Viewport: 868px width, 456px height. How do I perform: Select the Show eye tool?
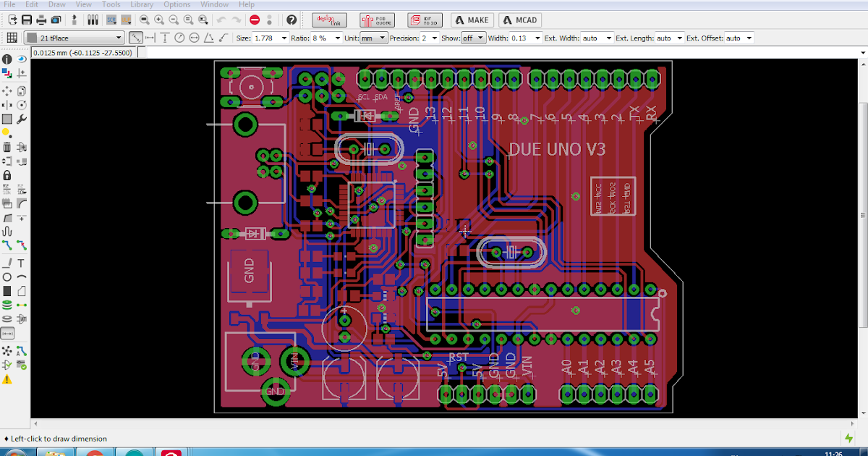point(22,59)
